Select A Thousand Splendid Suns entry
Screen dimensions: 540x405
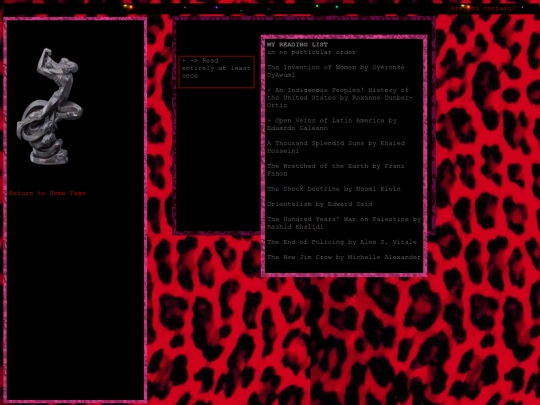[336, 147]
